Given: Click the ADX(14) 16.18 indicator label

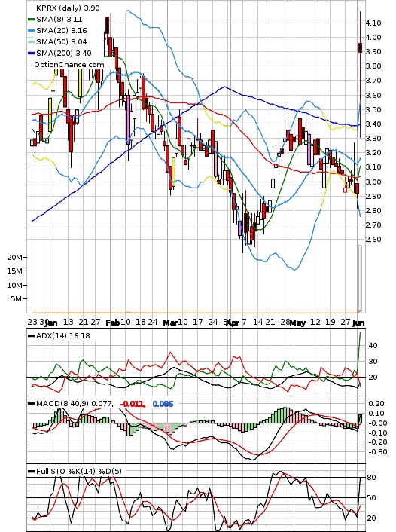Looking at the screenshot, I should click(63, 336).
